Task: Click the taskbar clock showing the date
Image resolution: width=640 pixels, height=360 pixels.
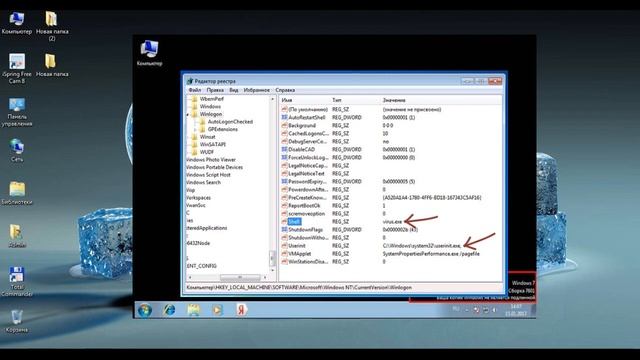Action: 516,310
